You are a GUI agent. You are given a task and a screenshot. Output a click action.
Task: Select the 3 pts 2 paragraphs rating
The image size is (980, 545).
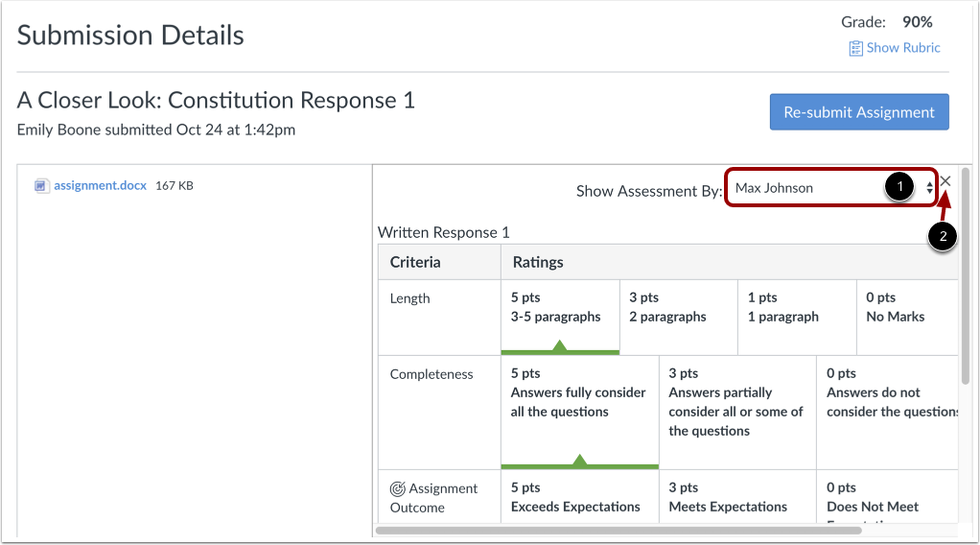click(x=679, y=318)
